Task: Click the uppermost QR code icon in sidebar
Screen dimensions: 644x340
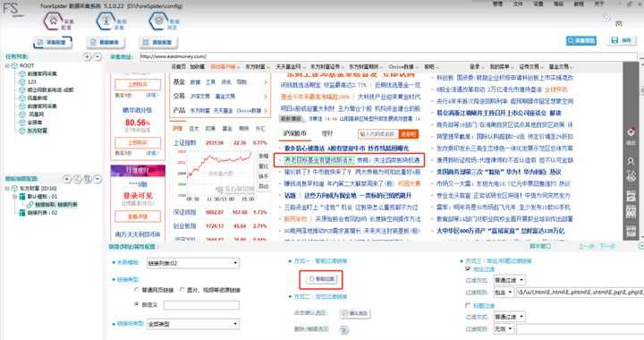Action: tap(631, 196)
